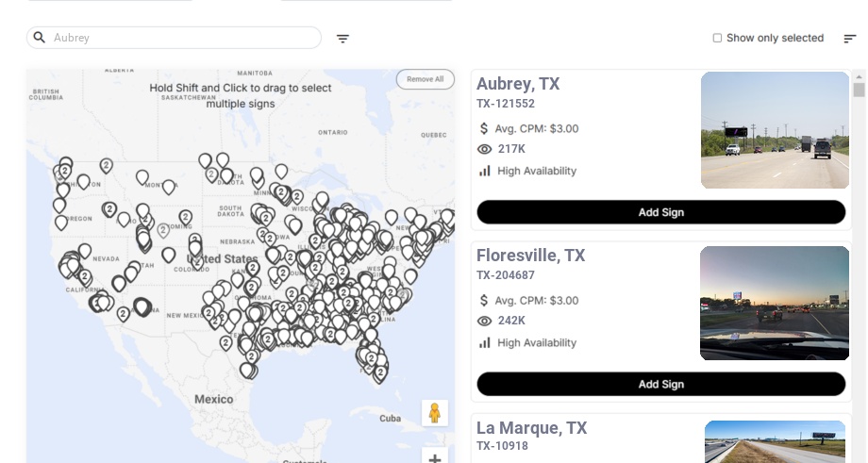Add the Floresville, TX sign
Image resolution: width=868 pixels, height=463 pixels.
point(660,384)
